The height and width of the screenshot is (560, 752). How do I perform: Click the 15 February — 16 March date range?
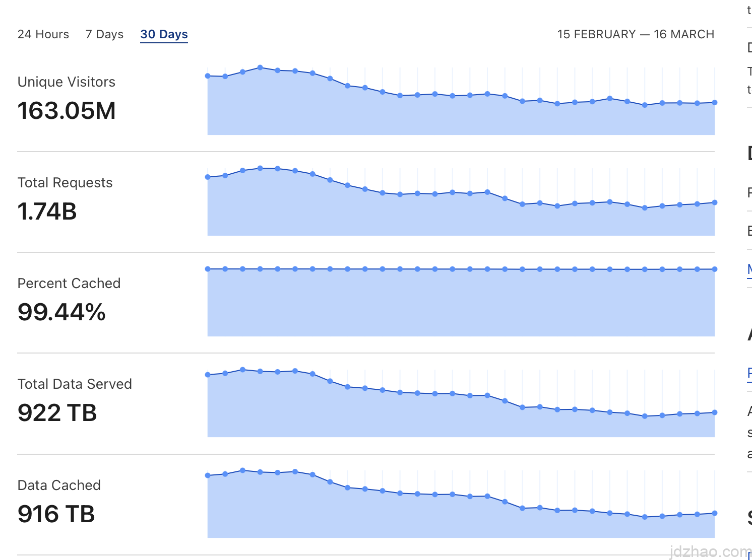coord(636,34)
